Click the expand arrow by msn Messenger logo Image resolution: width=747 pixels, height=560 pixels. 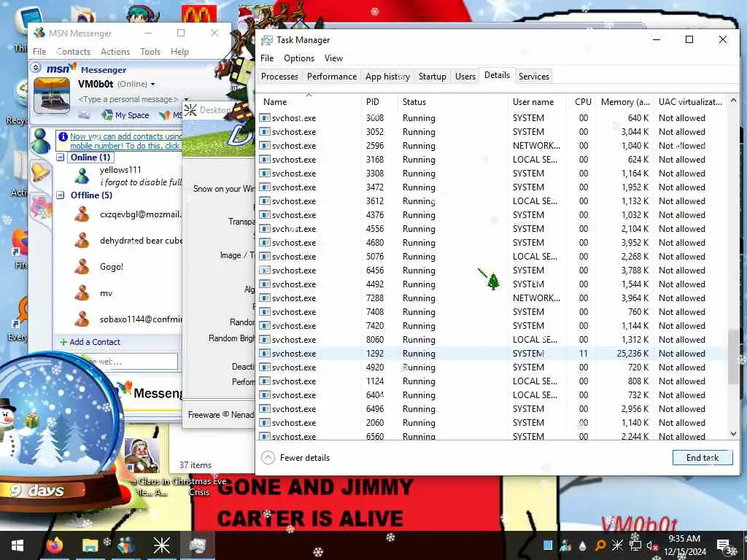(36, 68)
